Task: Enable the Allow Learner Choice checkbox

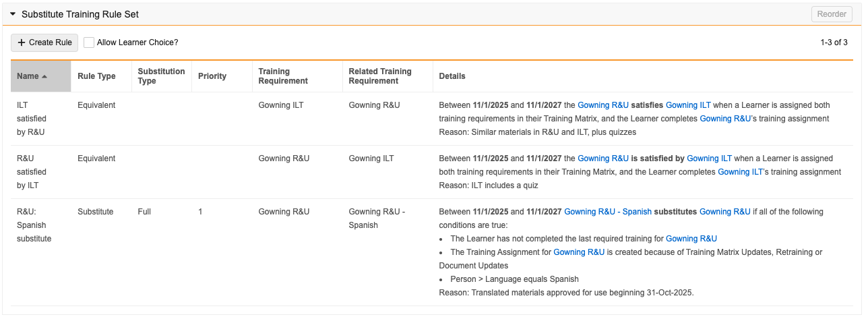Action: pyautogui.click(x=89, y=42)
